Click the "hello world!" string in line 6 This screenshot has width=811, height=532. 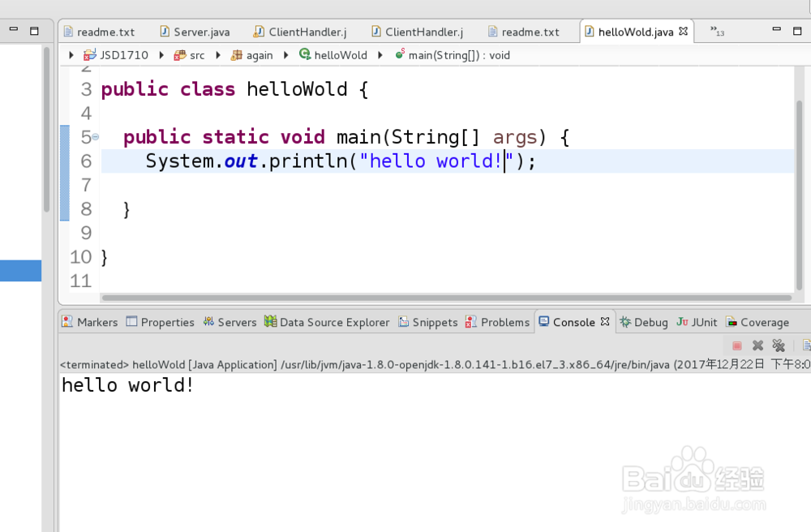coord(436,161)
